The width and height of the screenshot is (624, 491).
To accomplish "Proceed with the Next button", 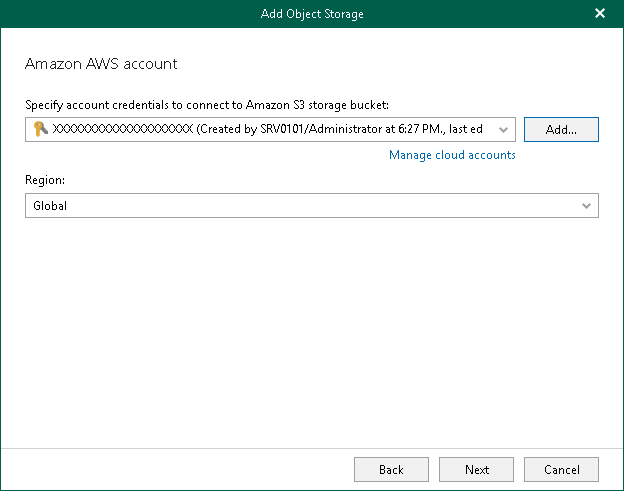I will 476,470.
